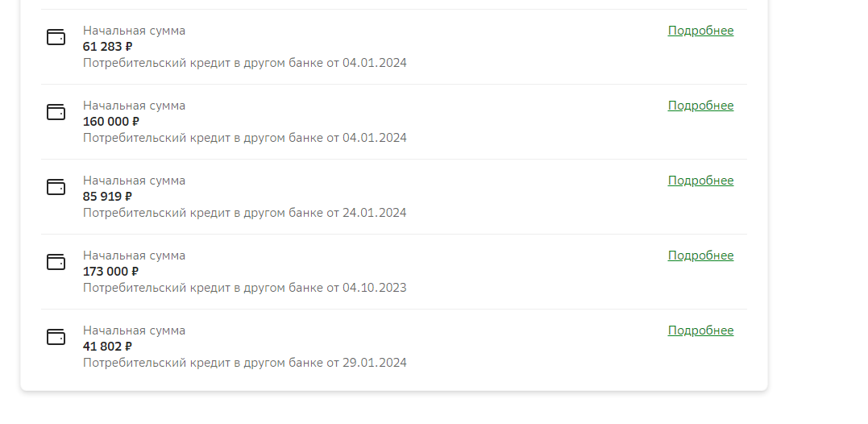Click the wallet icon beside 173 000 ₽

click(56, 262)
